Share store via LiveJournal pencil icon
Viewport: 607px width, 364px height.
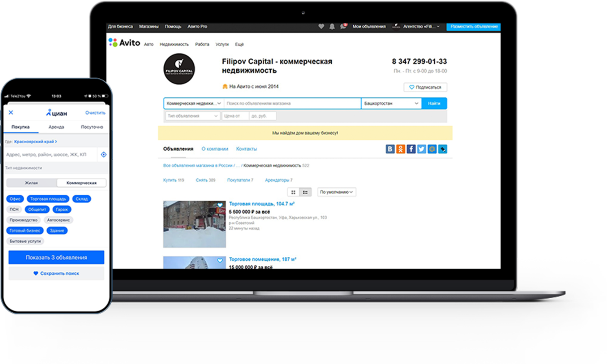tap(442, 149)
